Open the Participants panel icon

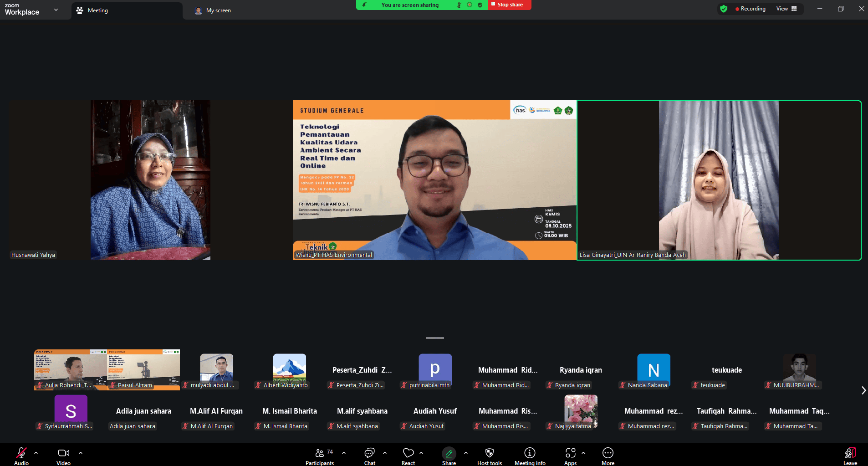(320, 453)
